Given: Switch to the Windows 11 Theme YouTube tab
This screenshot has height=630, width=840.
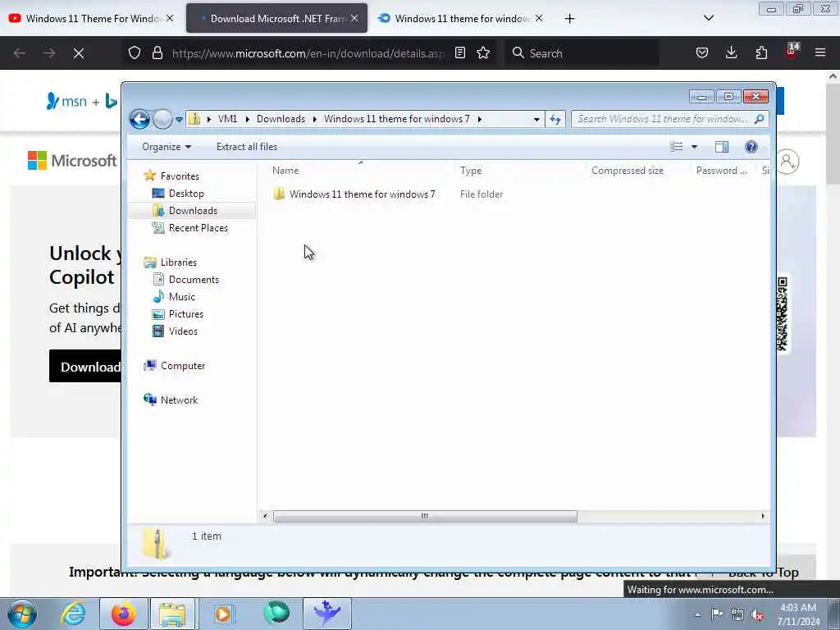Looking at the screenshot, I should click(x=90, y=18).
